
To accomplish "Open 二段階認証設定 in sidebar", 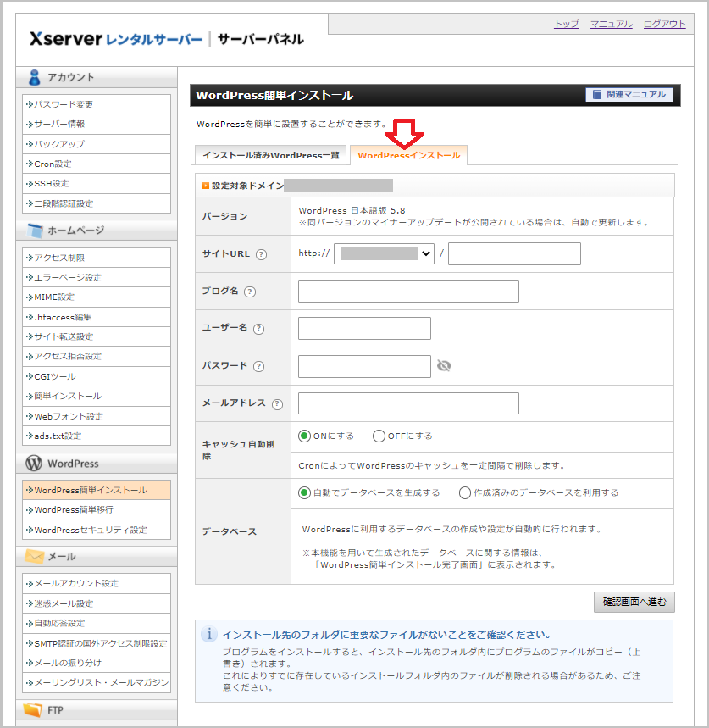I will (97, 203).
